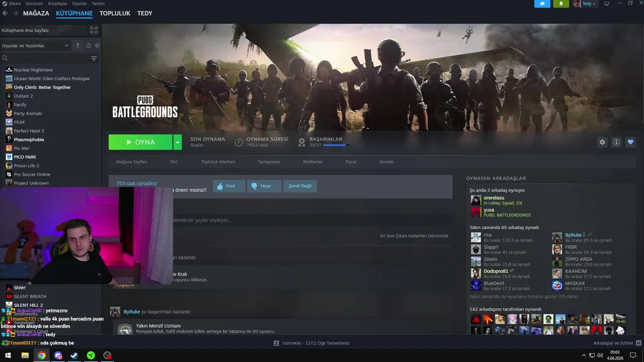Open the Arkadaşlar menu
Image resolution: width=644 pixels, height=362 pixels.
57,4
